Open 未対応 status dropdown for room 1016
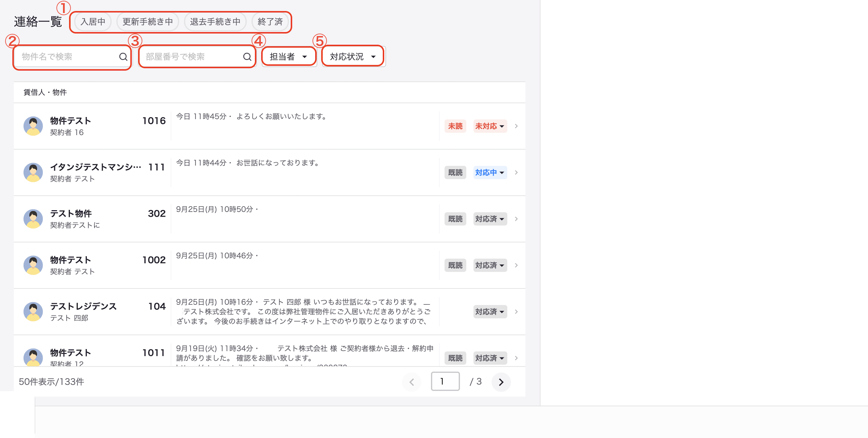 (490, 126)
